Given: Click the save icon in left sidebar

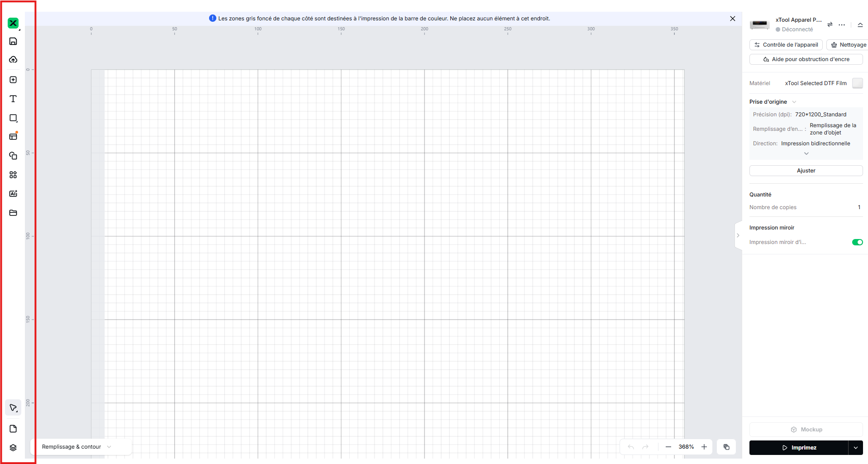Looking at the screenshot, I should tap(13, 41).
